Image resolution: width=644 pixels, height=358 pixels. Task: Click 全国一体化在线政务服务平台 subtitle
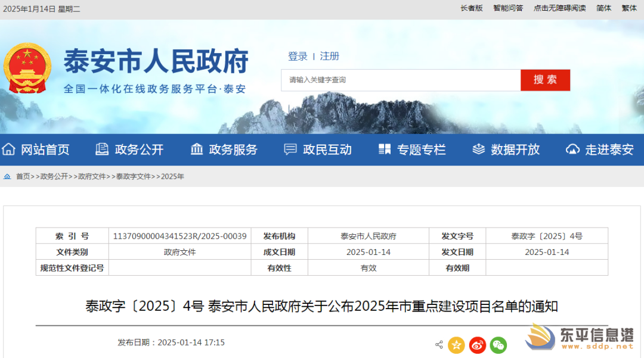(155, 89)
